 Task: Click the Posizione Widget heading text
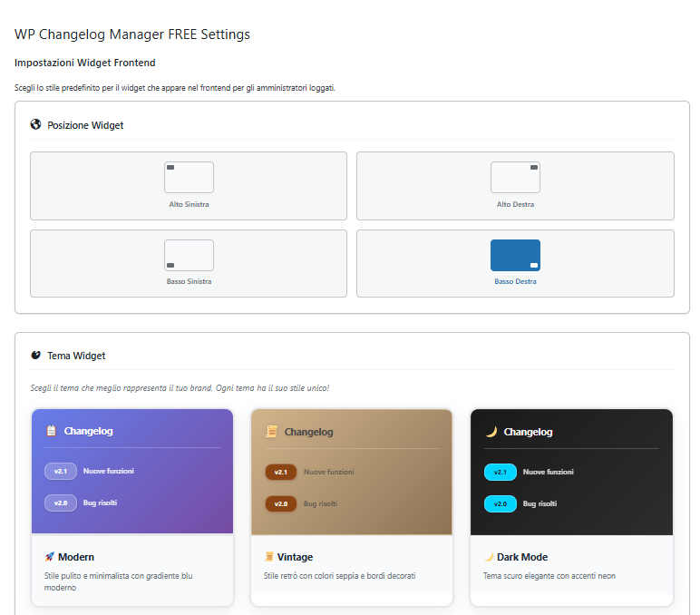click(85, 125)
